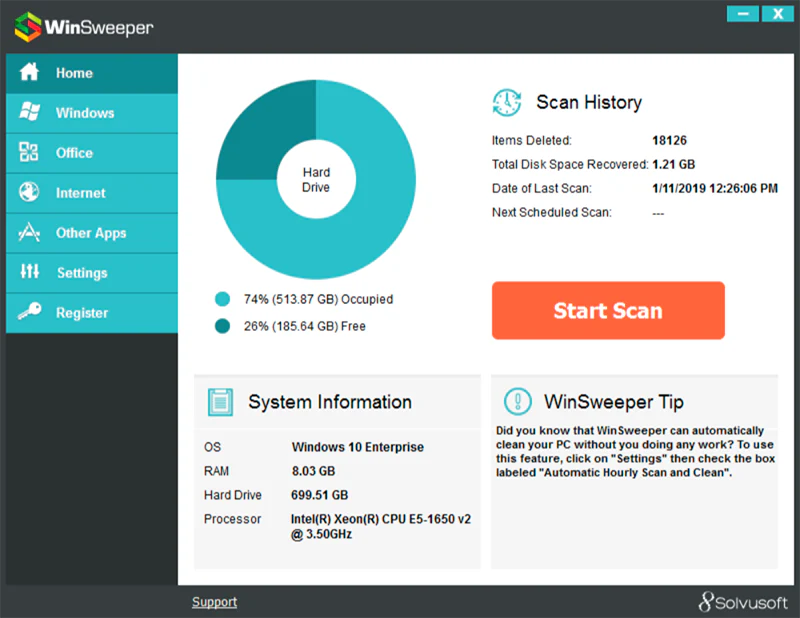This screenshot has width=800, height=618.
Task: Click the WinSweeper Tip exclamation icon
Action: 517,401
